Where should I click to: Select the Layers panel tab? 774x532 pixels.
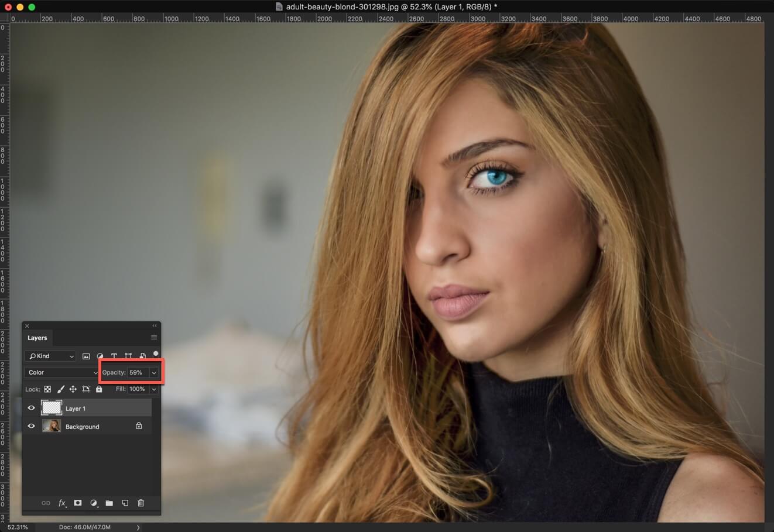(x=37, y=338)
